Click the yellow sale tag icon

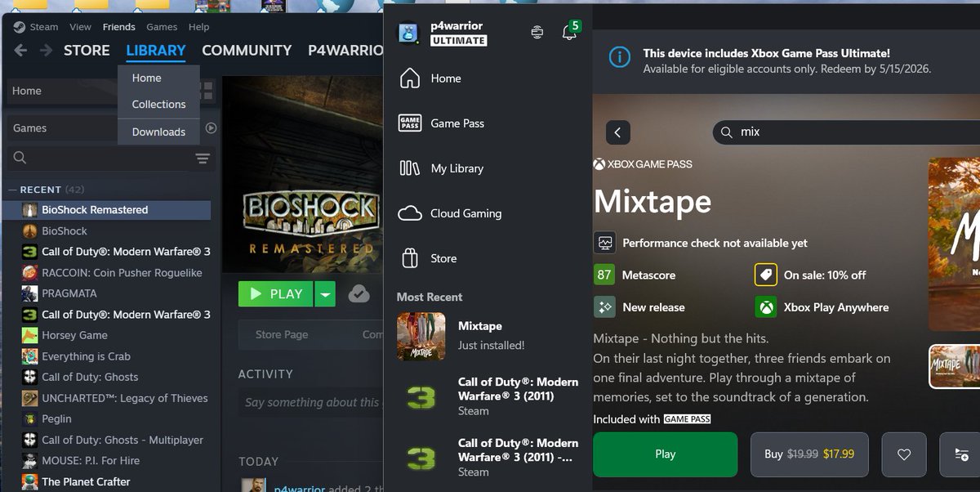(x=766, y=275)
